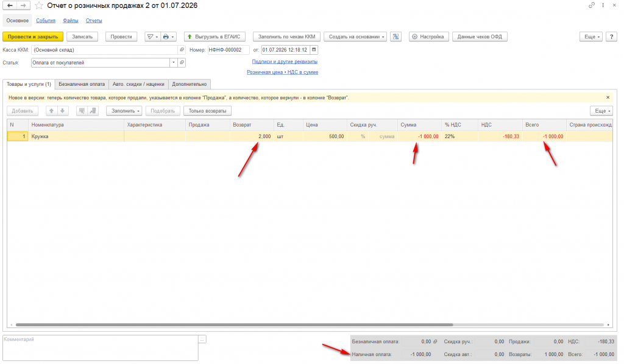
Task: Open the three-dot menu in title bar
Action: (x=603, y=5)
